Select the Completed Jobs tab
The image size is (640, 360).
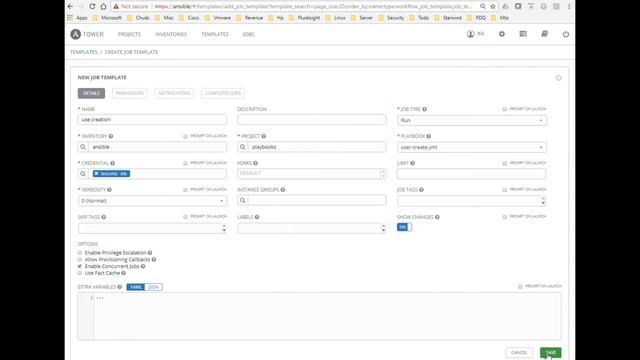point(223,93)
